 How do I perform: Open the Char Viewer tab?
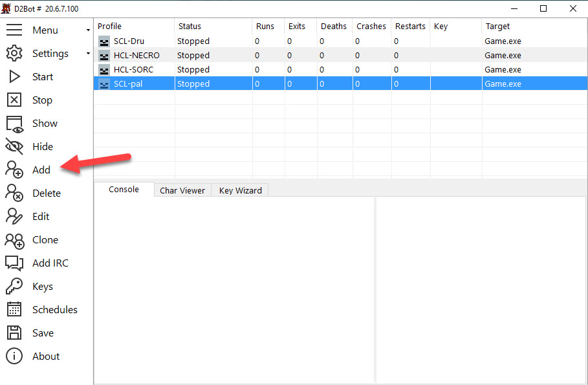coord(182,190)
